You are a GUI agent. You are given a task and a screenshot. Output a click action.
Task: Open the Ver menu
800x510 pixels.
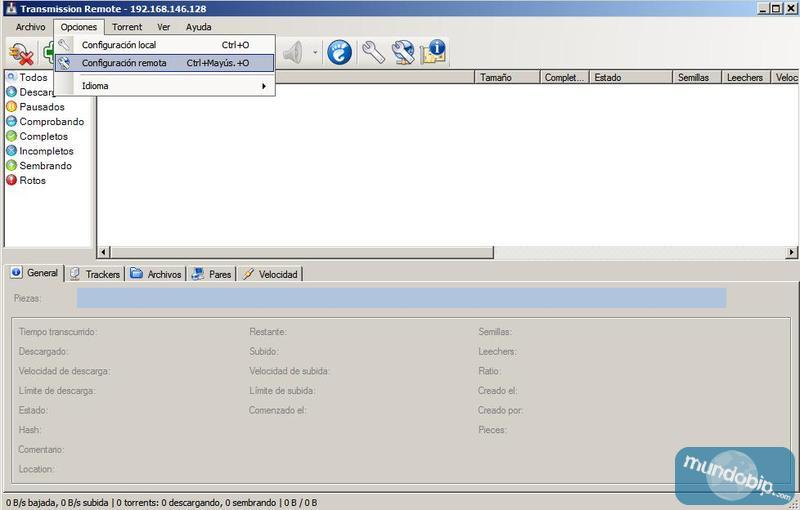(163, 27)
